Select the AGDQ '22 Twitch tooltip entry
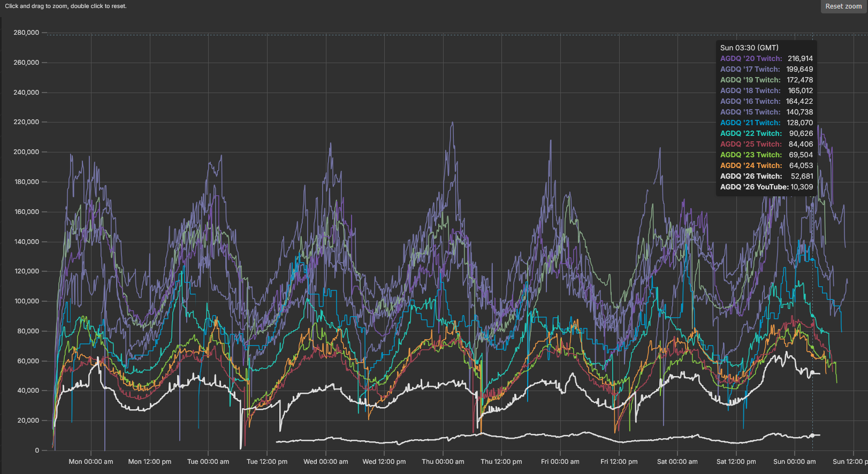Image resolution: width=868 pixels, height=474 pixels. coord(766,133)
